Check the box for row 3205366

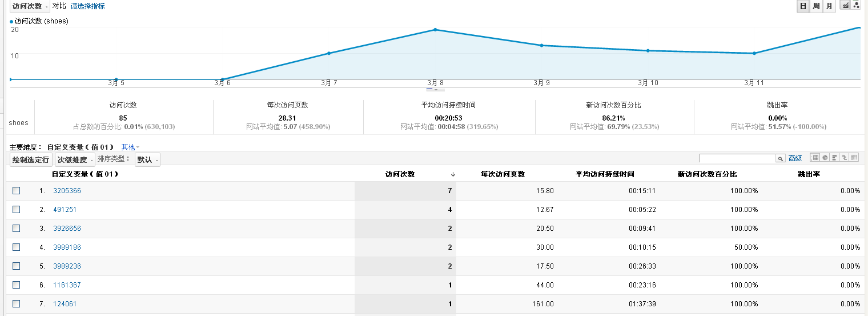coord(16,191)
